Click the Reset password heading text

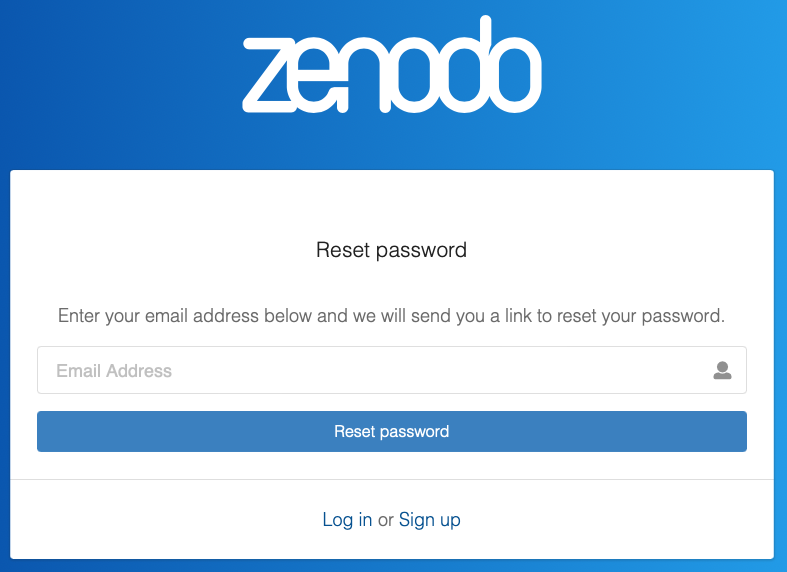point(391,250)
